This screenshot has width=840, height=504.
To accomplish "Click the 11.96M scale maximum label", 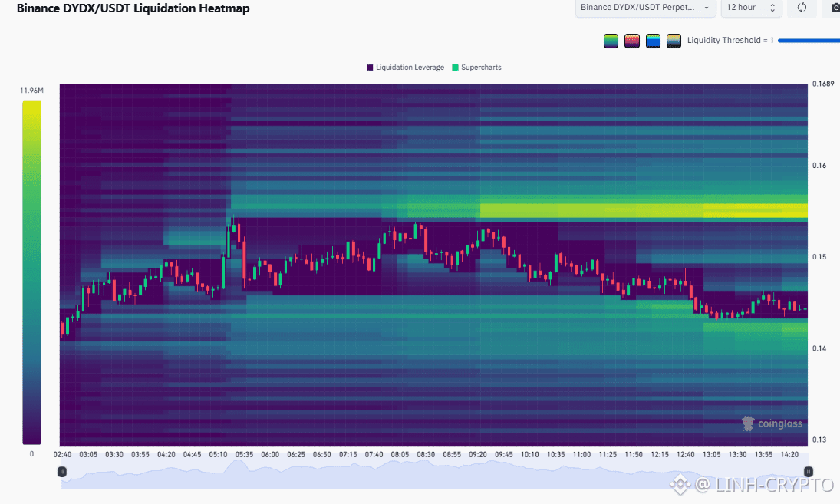I will click(31, 91).
